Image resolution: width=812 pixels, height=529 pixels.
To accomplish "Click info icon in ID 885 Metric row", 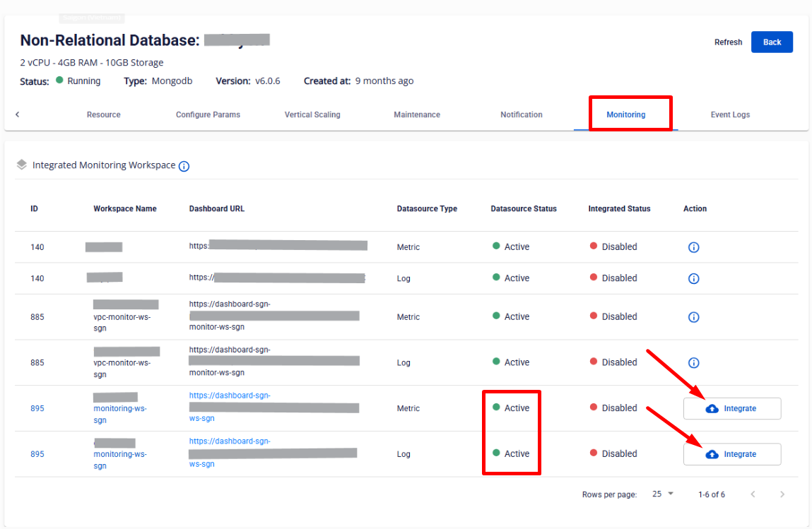I will (x=693, y=317).
